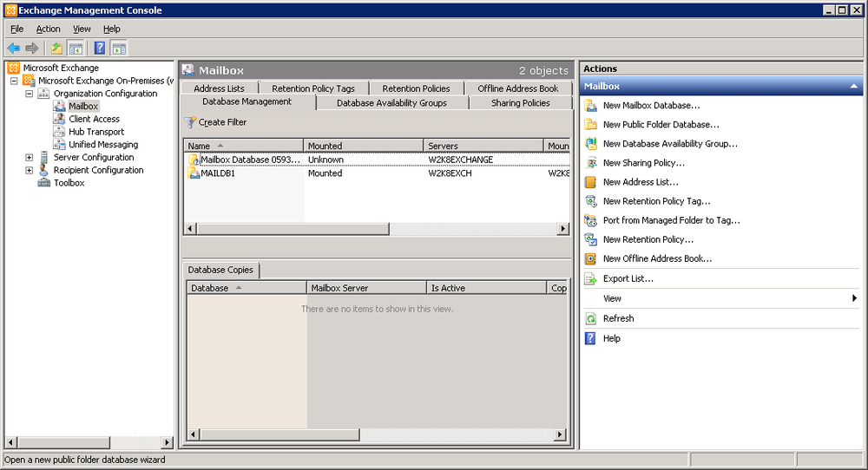The image size is (868, 470).
Task: Click the Port from Managed Folder icon
Action: tap(590, 220)
